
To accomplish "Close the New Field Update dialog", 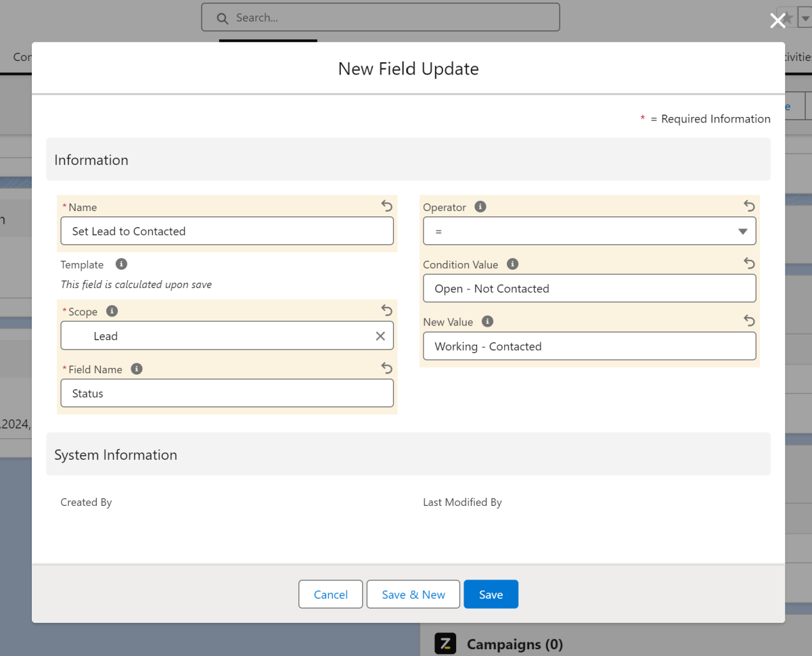I will pyautogui.click(x=777, y=21).
